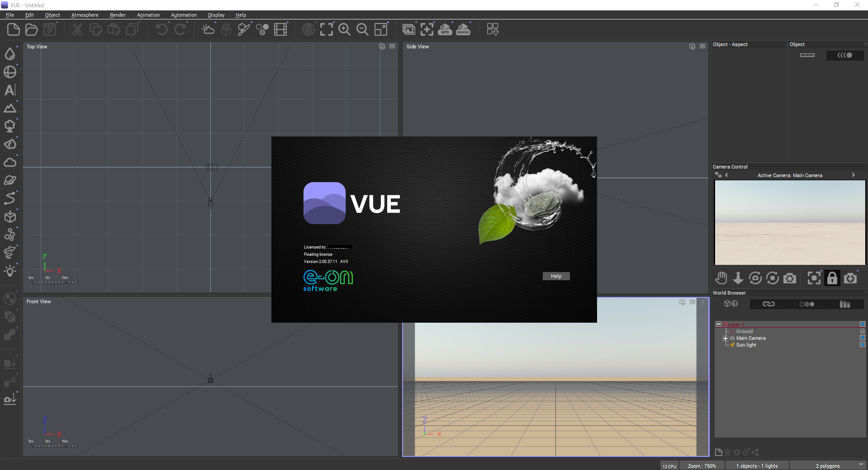This screenshot has height=470, width=868.
Task: Create a 3D text object
Action: [x=10, y=90]
